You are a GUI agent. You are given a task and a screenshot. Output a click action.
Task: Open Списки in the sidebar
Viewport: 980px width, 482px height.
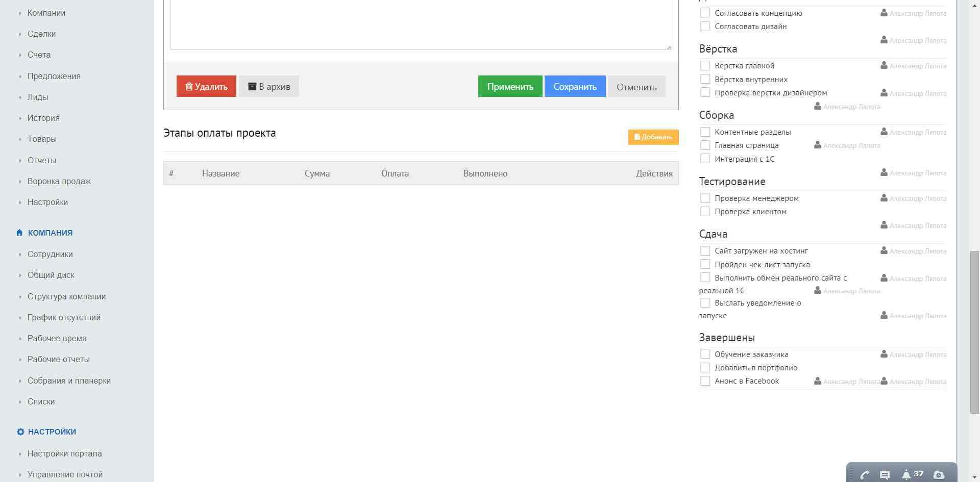pos(41,401)
